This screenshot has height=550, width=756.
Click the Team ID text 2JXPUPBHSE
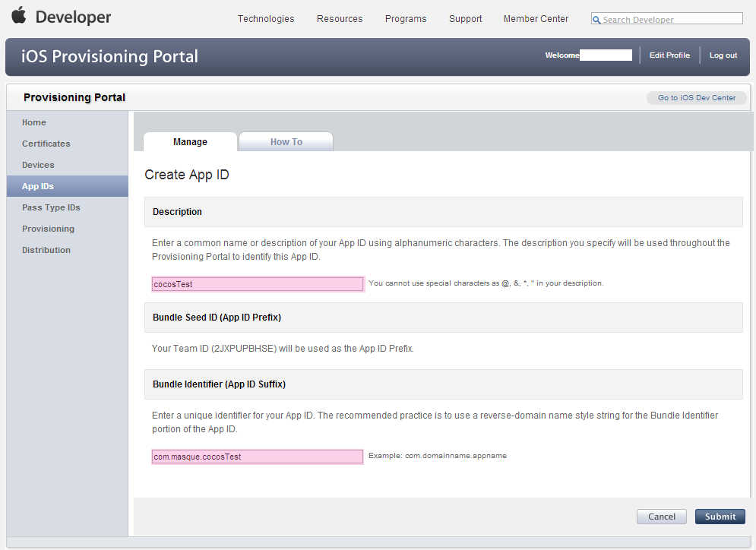[244, 349]
